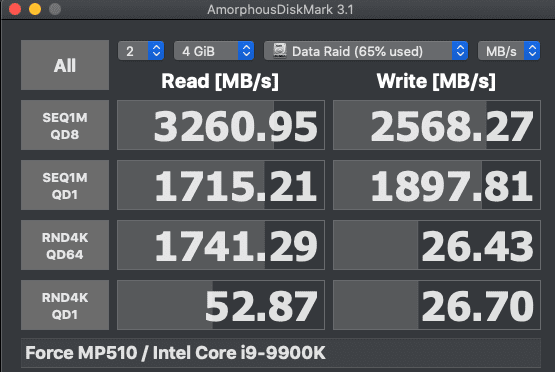Select the SEQ1M QD8 write result 2568.27

(x=437, y=125)
